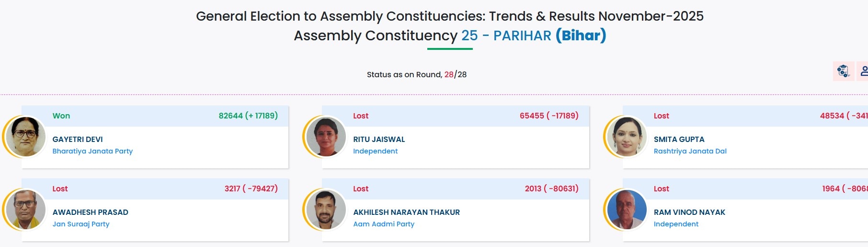868x247 pixels.
Task: Open the Rashtriya Janata Dal party link
Action: (x=690, y=151)
